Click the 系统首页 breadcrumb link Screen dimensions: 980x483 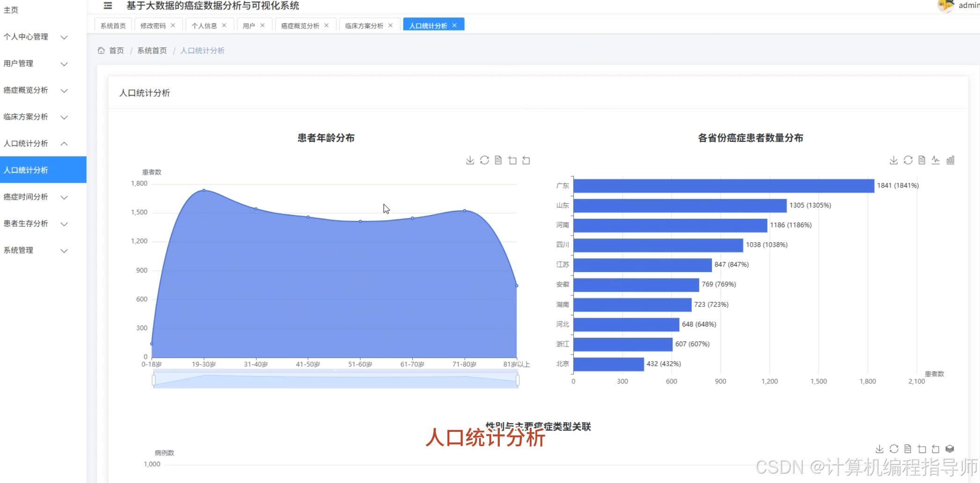click(x=152, y=50)
